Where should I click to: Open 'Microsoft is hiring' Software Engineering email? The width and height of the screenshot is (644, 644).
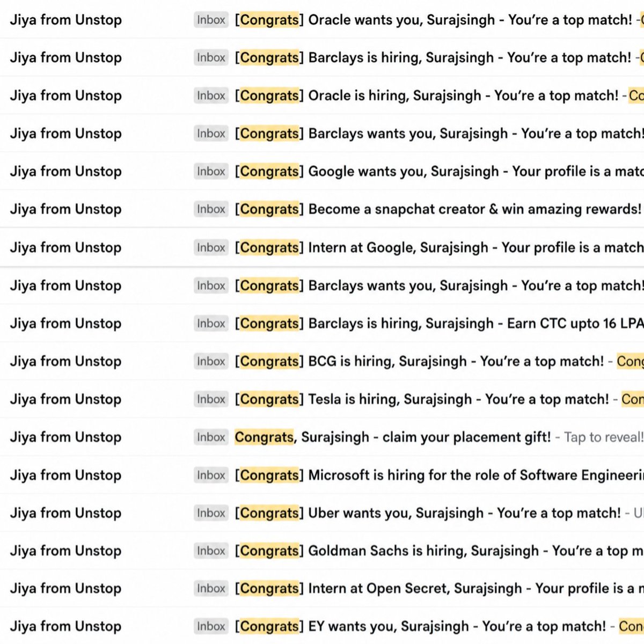[322, 475]
